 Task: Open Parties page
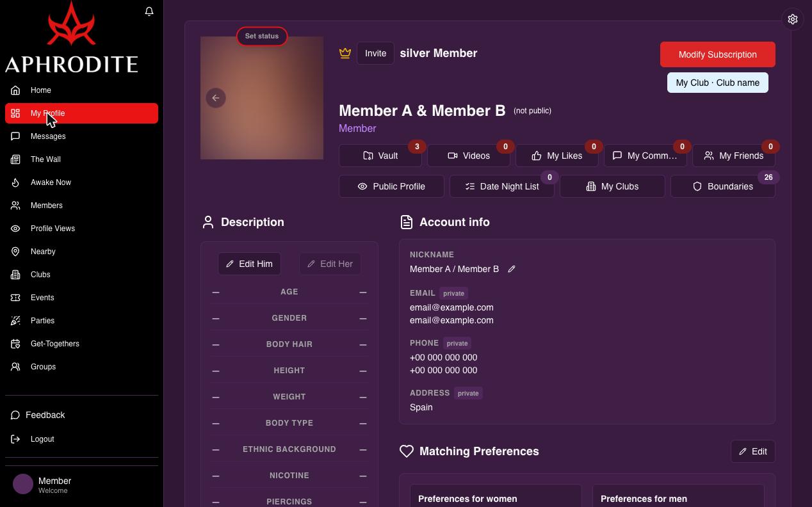(x=82, y=321)
